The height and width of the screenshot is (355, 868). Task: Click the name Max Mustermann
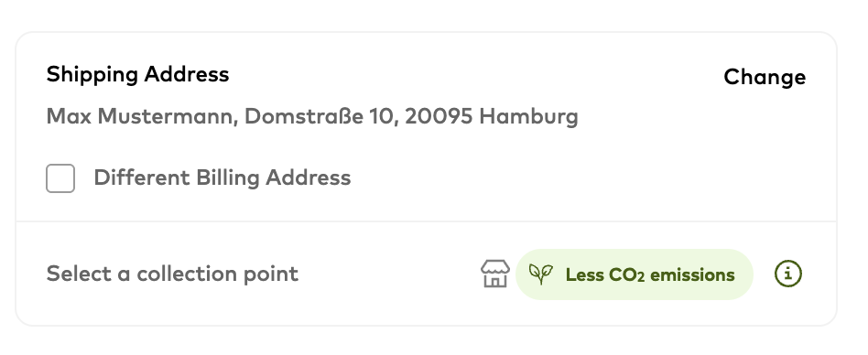(142, 117)
